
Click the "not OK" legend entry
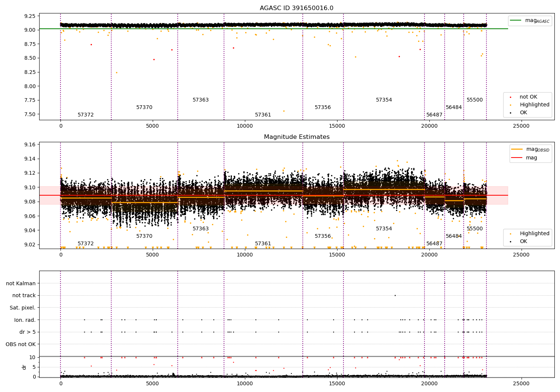(523, 97)
